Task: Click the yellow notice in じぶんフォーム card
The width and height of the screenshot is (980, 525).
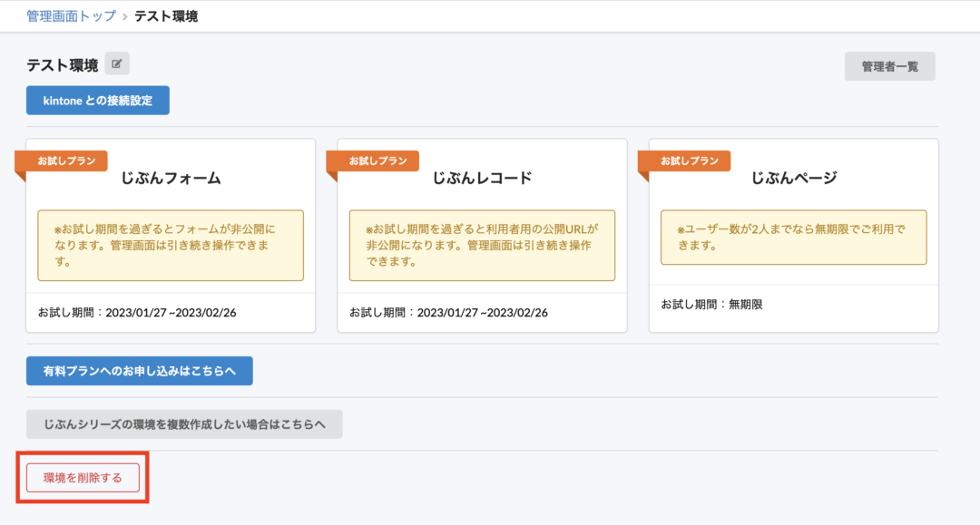Action: click(x=171, y=246)
